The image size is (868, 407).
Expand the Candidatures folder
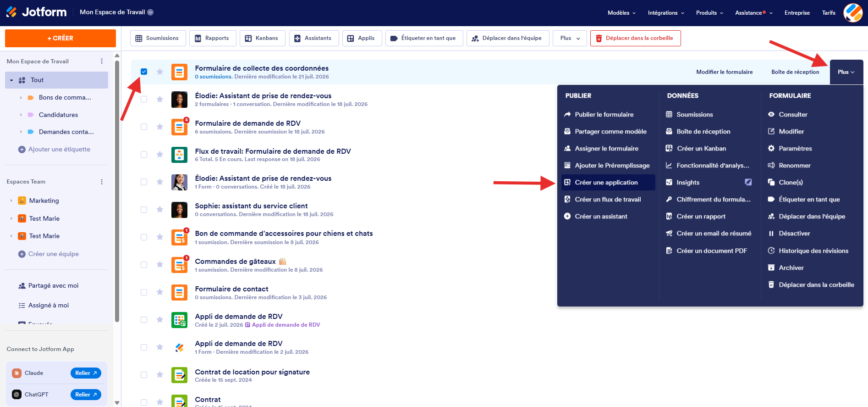coord(21,115)
